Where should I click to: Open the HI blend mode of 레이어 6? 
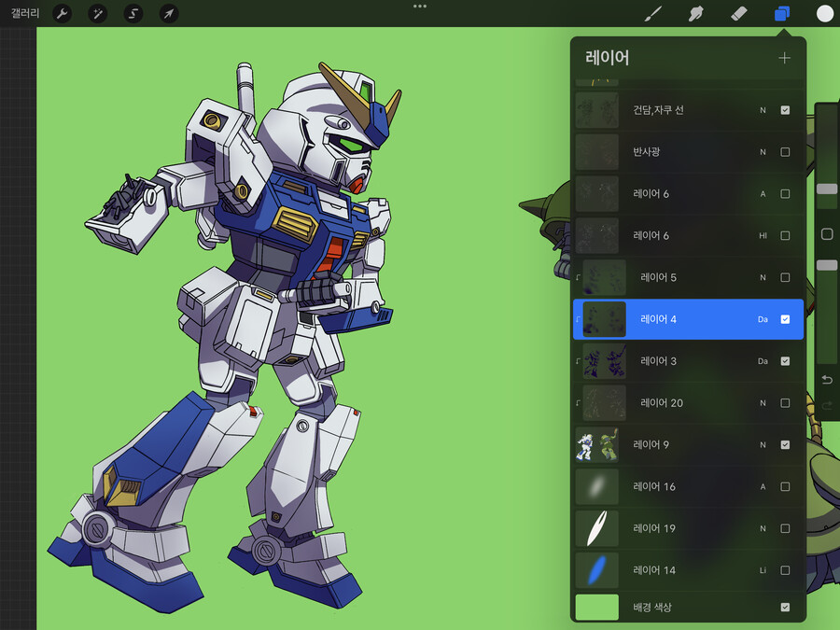click(x=763, y=236)
